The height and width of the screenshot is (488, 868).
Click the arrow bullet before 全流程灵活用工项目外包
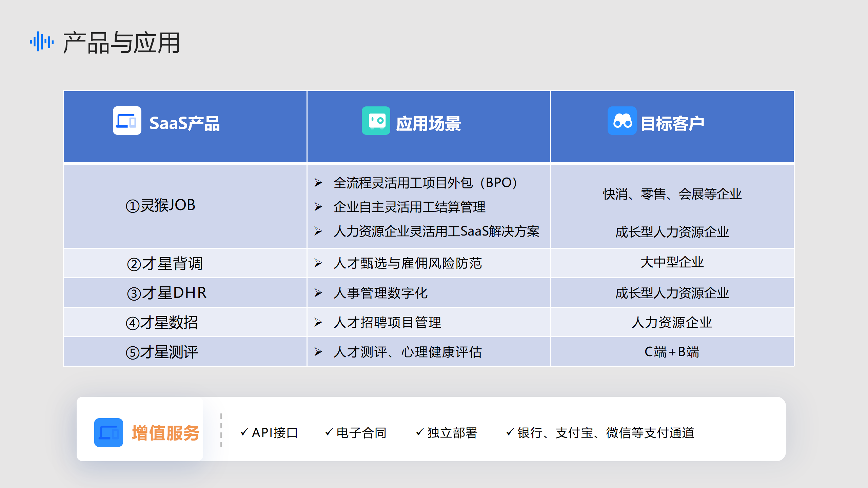tap(318, 183)
